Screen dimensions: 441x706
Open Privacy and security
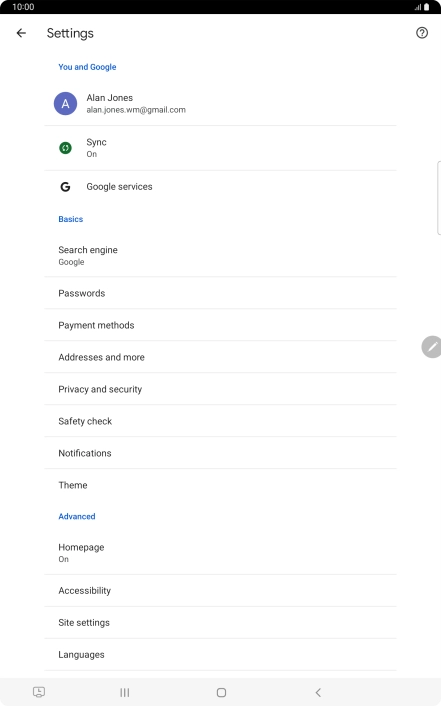click(x=221, y=389)
